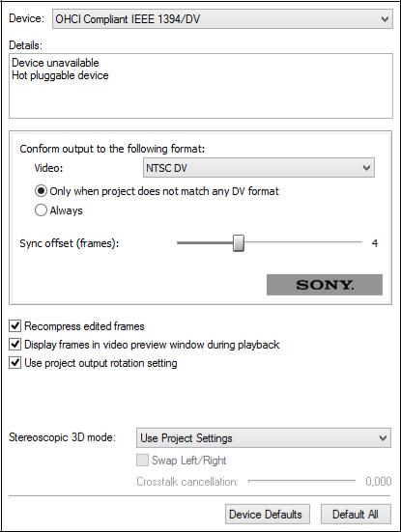Image resolution: width=401 pixels, height=532 pixels.
Task: Click the Stereoscopic 3D mode chevron arrow
Action: 383,438
